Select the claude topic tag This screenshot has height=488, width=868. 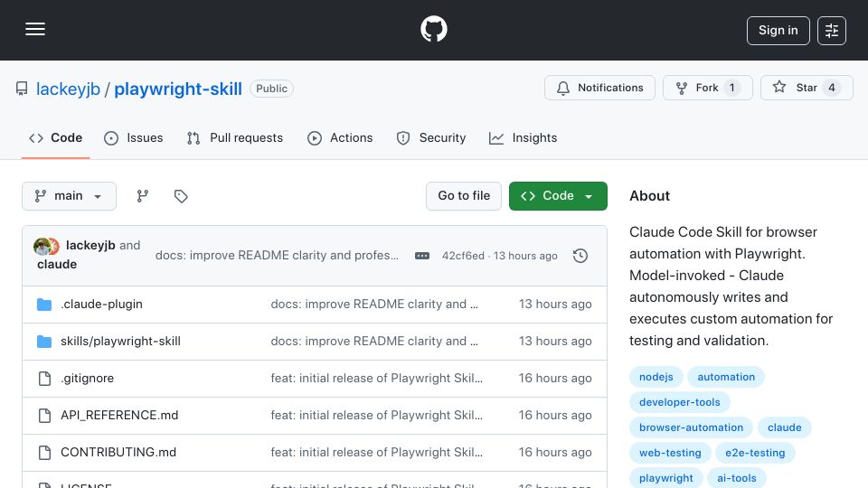785,427
